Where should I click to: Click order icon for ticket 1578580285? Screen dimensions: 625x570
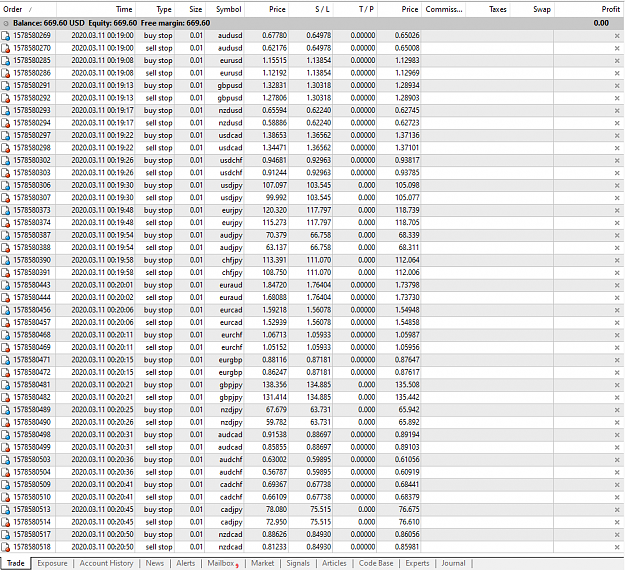tap(6, 61)
